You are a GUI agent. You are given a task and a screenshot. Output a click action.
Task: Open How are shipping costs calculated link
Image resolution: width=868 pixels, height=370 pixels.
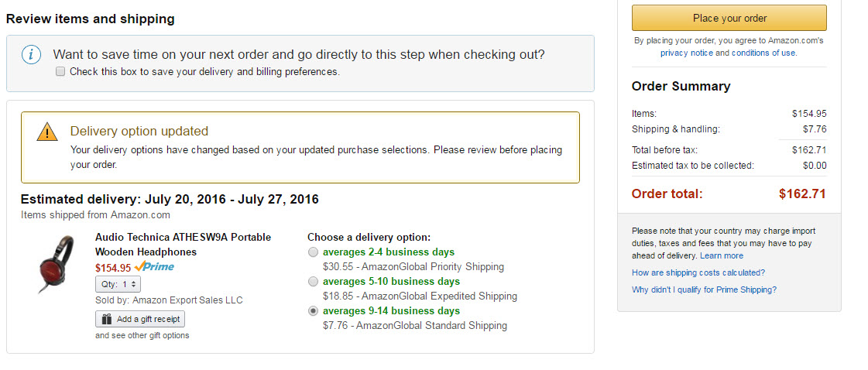[x=698, y=272]
